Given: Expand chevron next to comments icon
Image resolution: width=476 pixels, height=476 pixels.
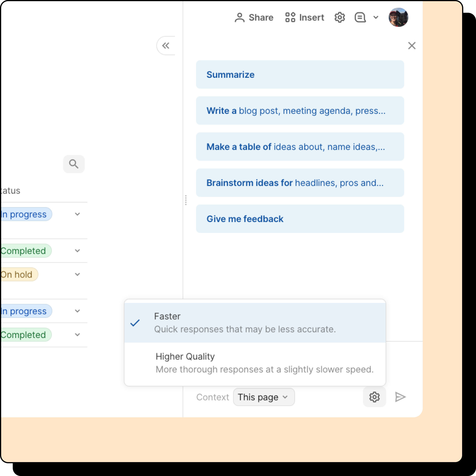Looking at the screenshot, I should tap(376, 18).
